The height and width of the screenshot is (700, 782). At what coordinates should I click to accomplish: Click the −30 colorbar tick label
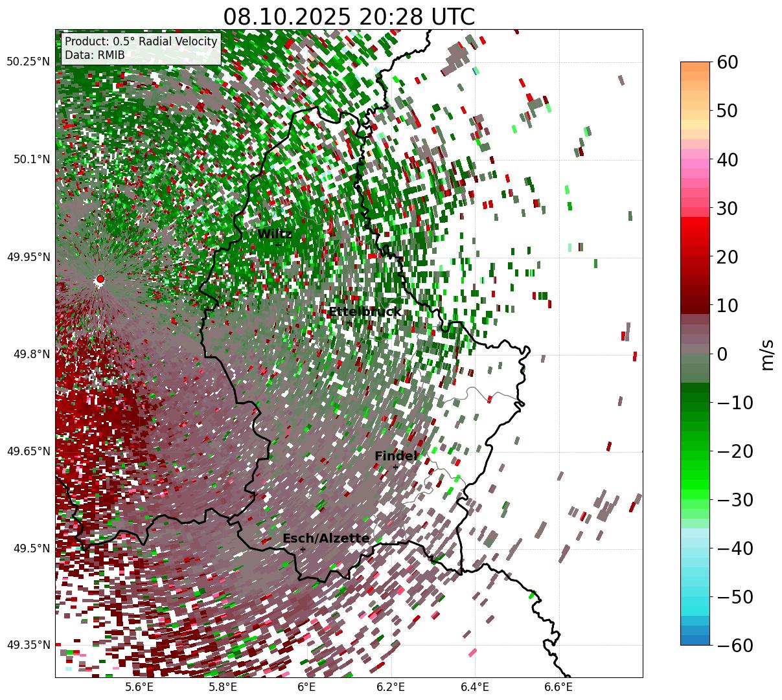(x=735, y=500)
